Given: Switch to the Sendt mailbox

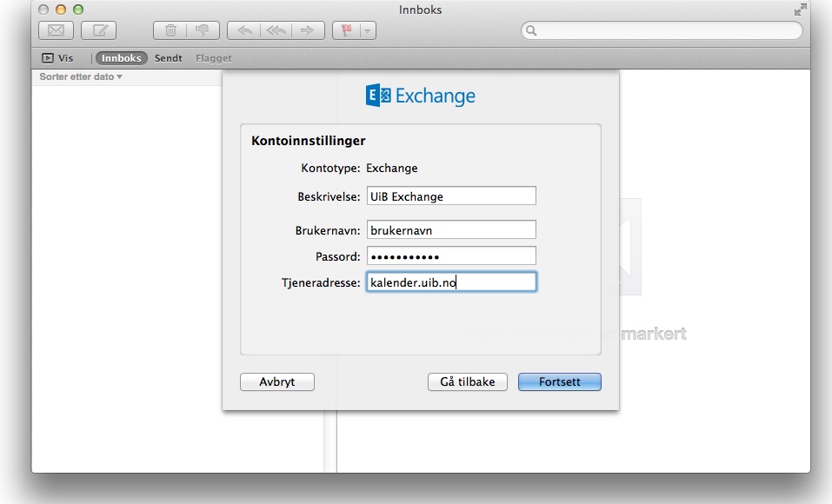Looking at the screenshot, I should coord(169,58).
